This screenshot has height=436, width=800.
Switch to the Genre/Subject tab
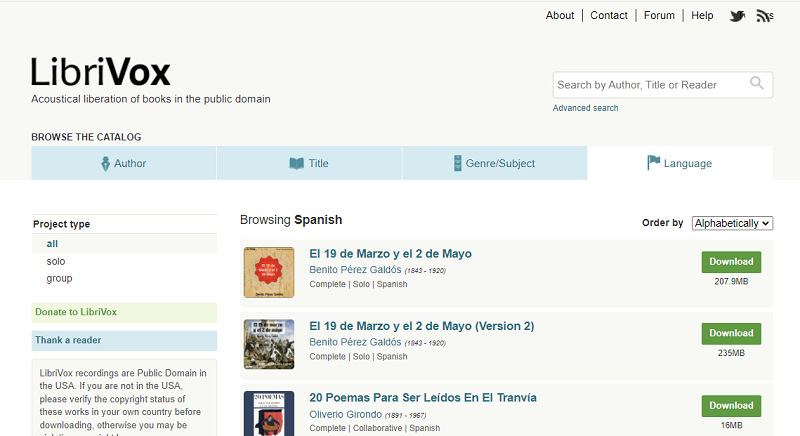[x=494, y=163]
